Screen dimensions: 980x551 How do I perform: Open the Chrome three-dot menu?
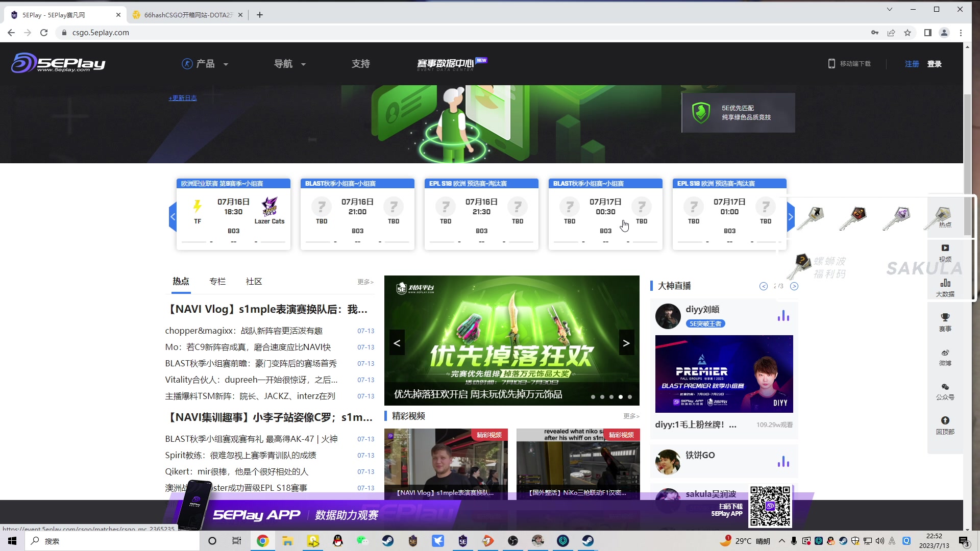click(x=961, y=33)
